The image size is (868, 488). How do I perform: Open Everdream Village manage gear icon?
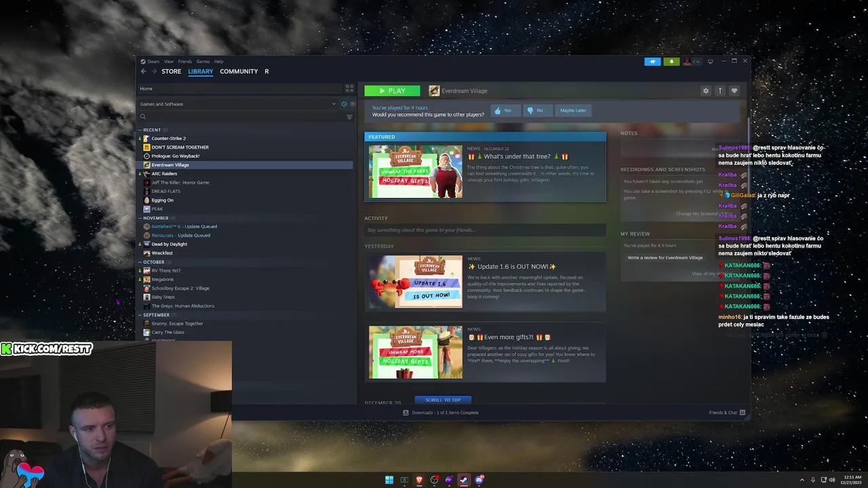[x=706, y=91]
